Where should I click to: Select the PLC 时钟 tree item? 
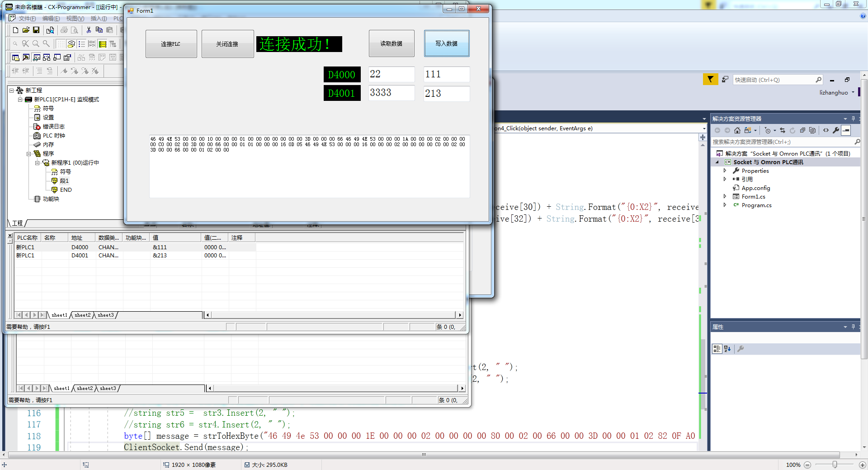[54, 136]
